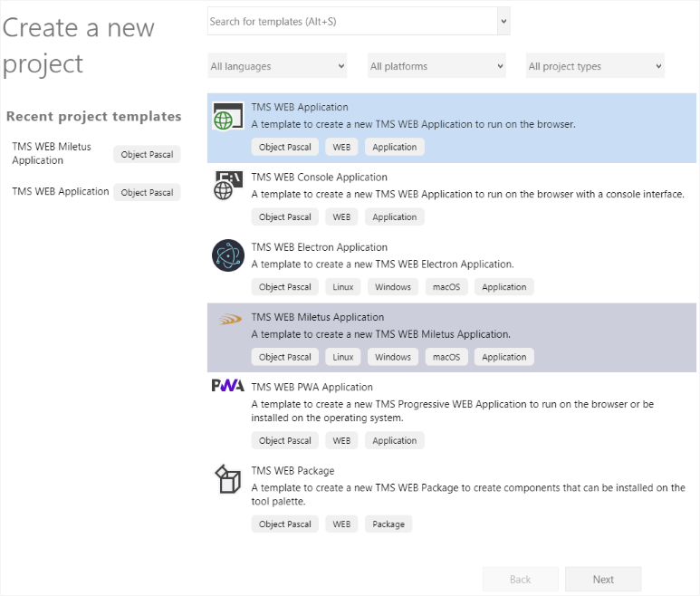Click Package tag under TMS WEB Package

[x=388, y=524]
